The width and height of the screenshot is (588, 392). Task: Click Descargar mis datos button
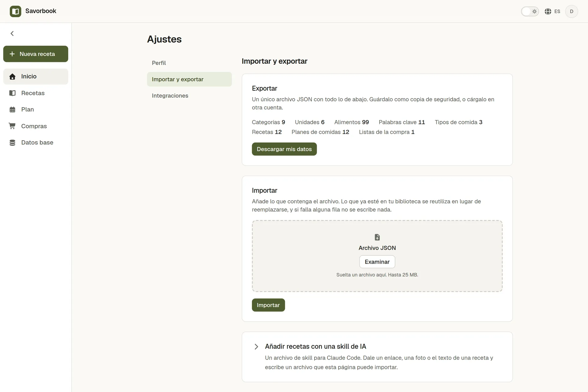pyautogui.click(x=284, y=149)
